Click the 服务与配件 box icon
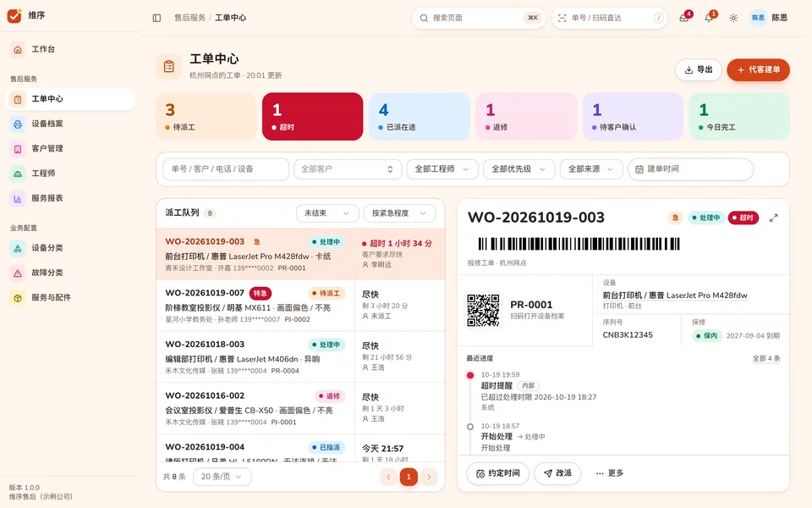812x508 pixels. pos(18,298)
